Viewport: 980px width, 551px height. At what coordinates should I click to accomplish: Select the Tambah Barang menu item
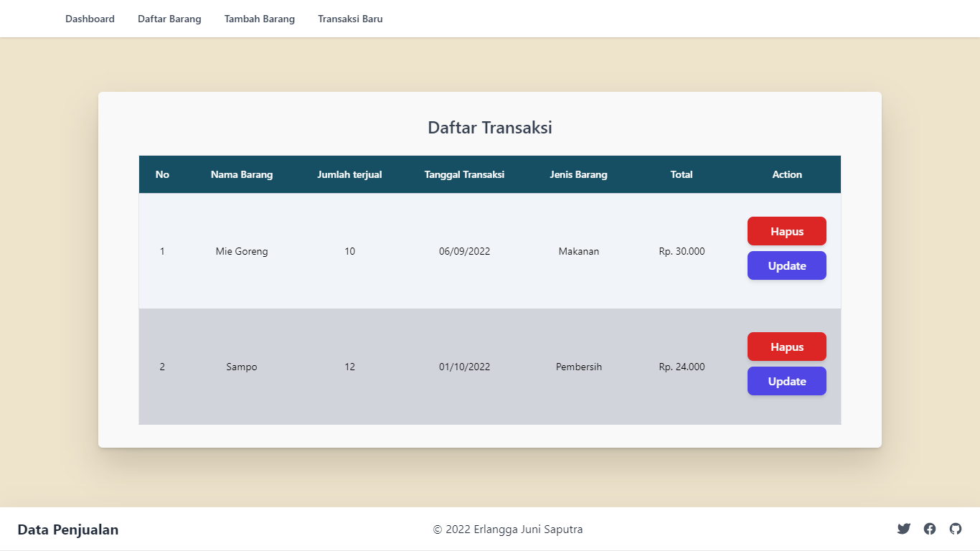tap(260, 19)
